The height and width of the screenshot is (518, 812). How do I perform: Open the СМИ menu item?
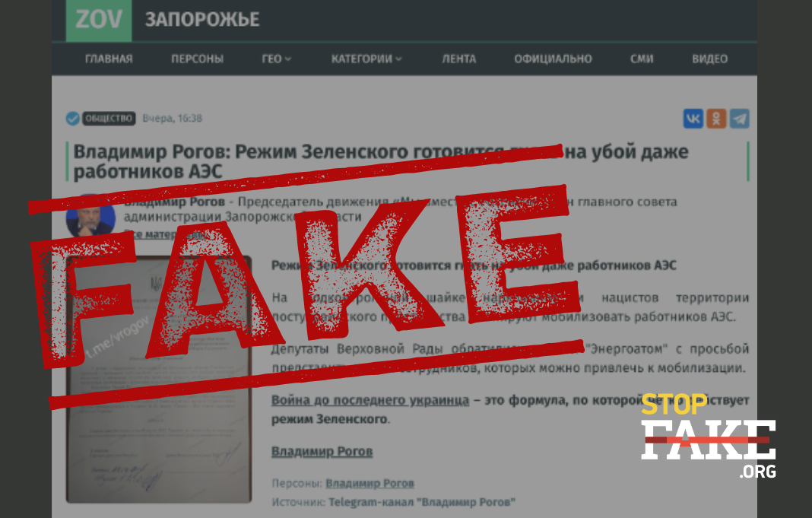pyautogui.click(x=642, y=59)
